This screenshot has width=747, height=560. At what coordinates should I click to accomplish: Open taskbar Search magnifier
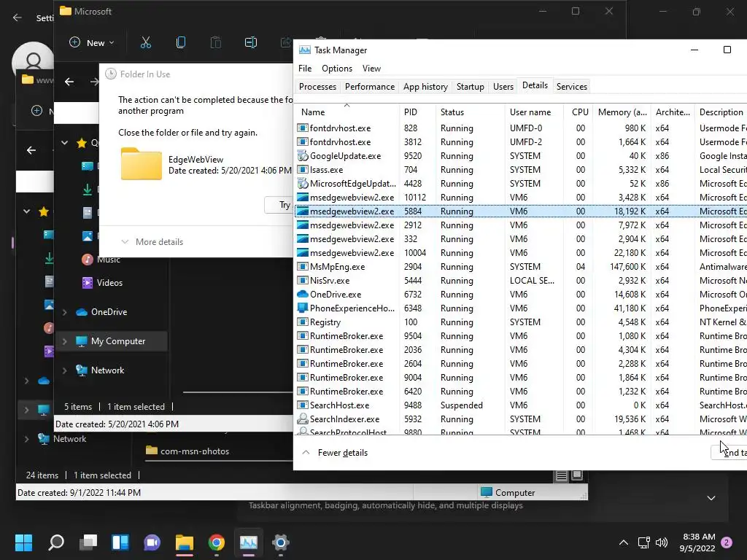click(x=56, y=542)
